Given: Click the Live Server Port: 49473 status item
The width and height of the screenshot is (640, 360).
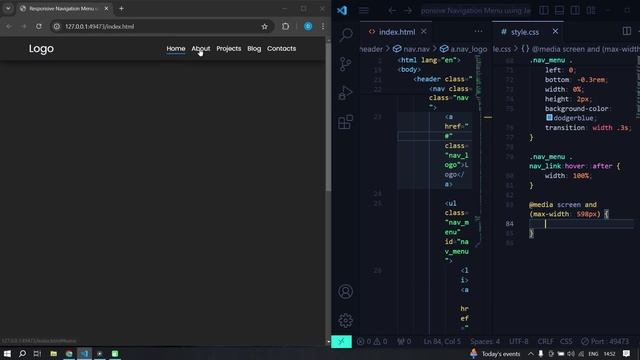Looking at the screenshot, I should click(x=605, y=341).
